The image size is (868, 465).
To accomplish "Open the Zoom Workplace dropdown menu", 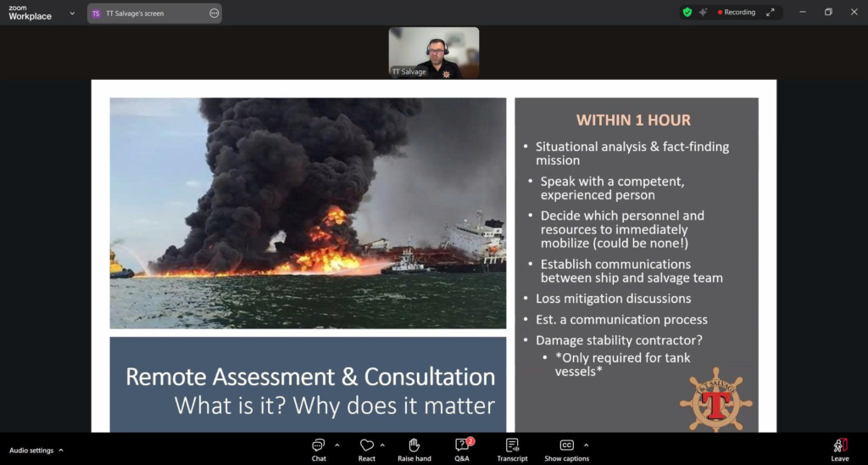I will tap(72, 14).
